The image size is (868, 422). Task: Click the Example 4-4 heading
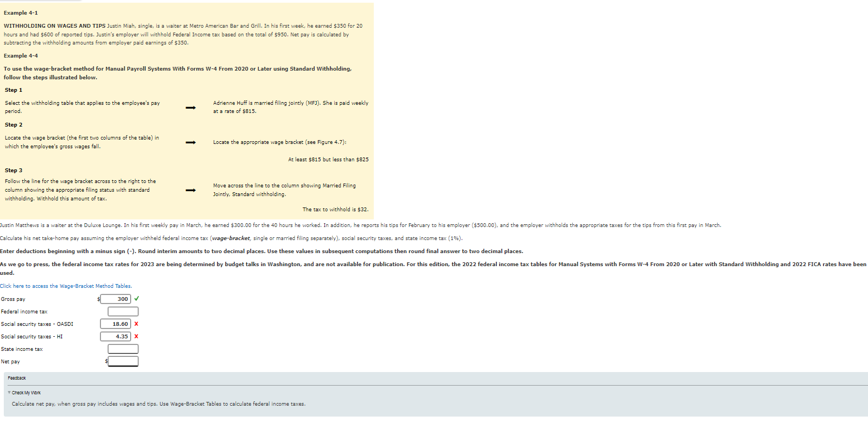21,56
